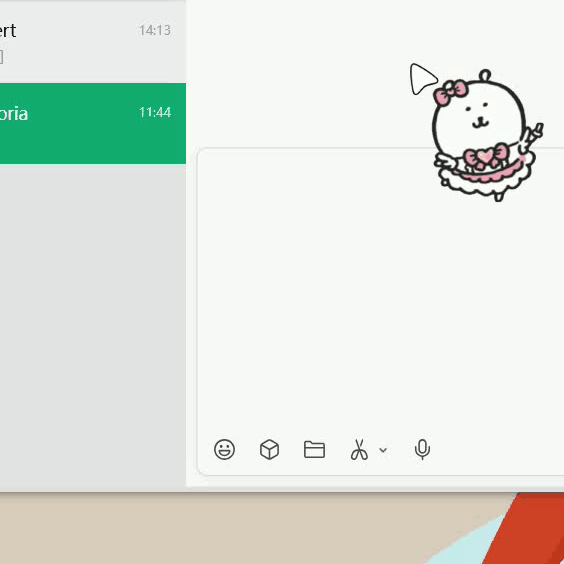Click the 11:44 timestamp on selected chat

tap(155, 112)
